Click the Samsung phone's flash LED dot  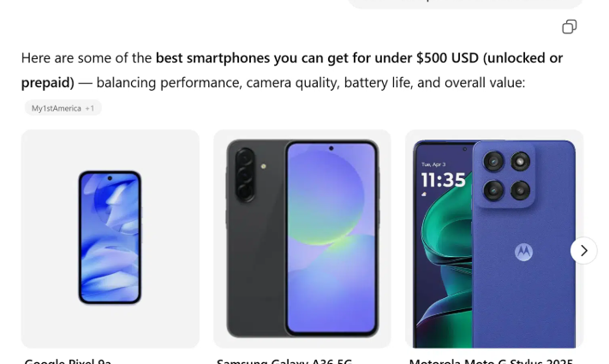263,166
